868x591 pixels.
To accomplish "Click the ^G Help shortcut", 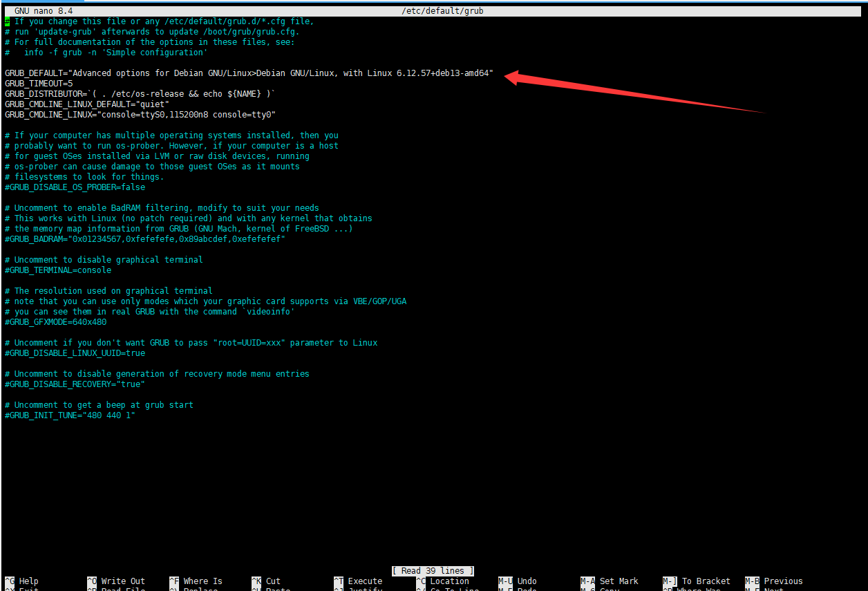I will [23, 581].
